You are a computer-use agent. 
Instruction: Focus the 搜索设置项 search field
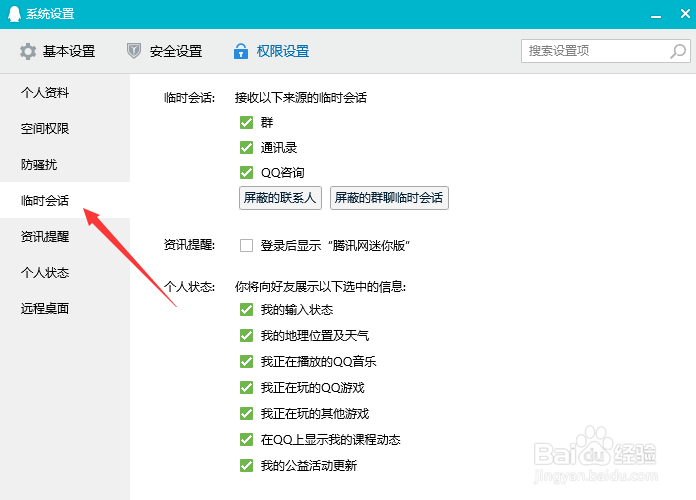coord(605,51)
